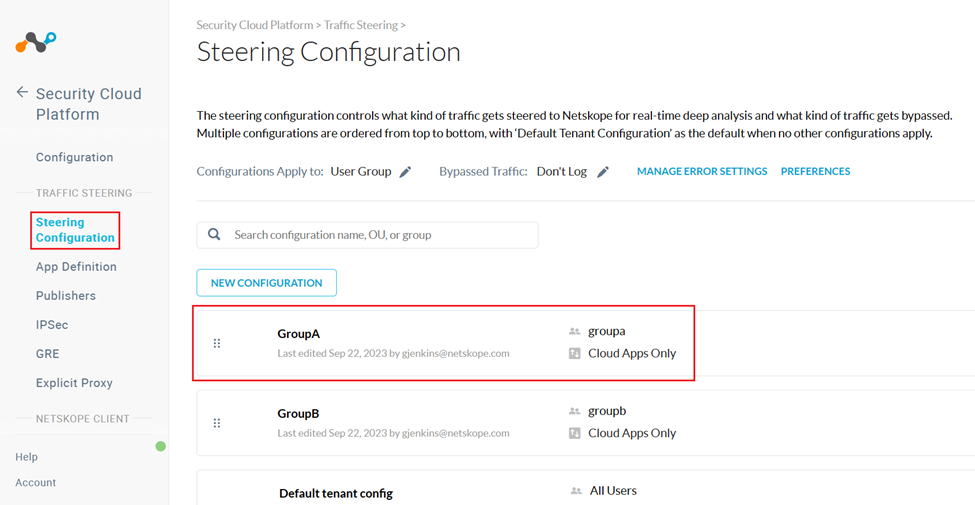Click the Security Cloud Platform sidebar heading

(x=88, y=104)
